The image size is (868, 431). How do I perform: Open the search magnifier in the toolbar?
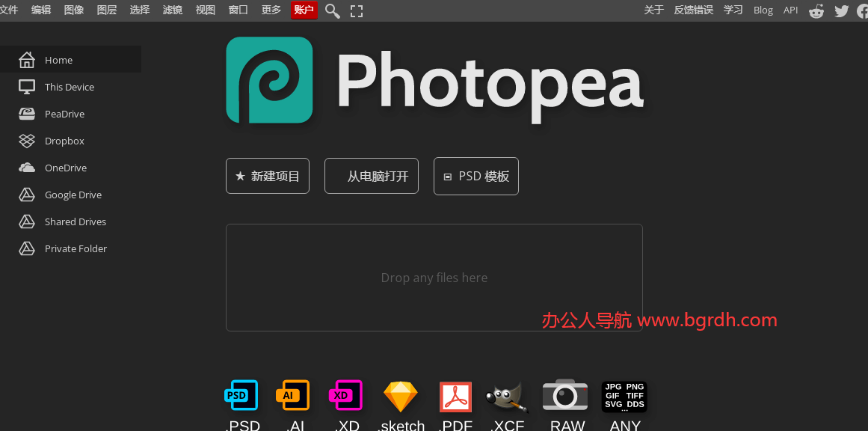[332, 10]
